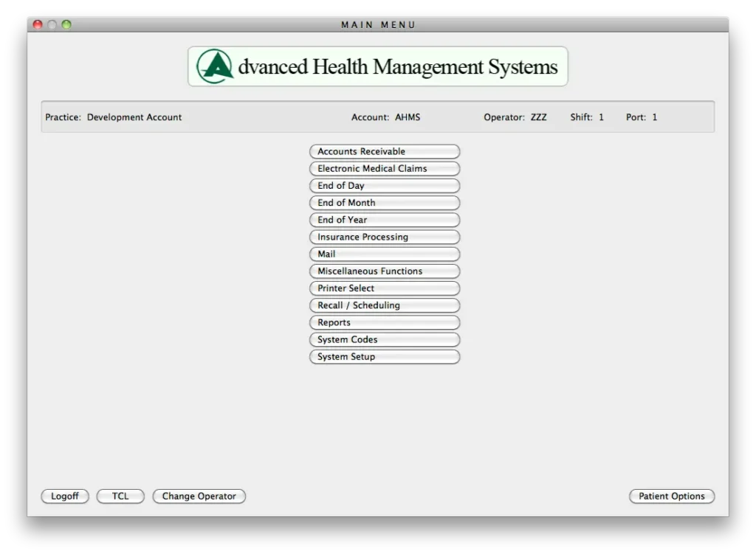
Task: Open the System Codes menu
Action: coord(384,339)
